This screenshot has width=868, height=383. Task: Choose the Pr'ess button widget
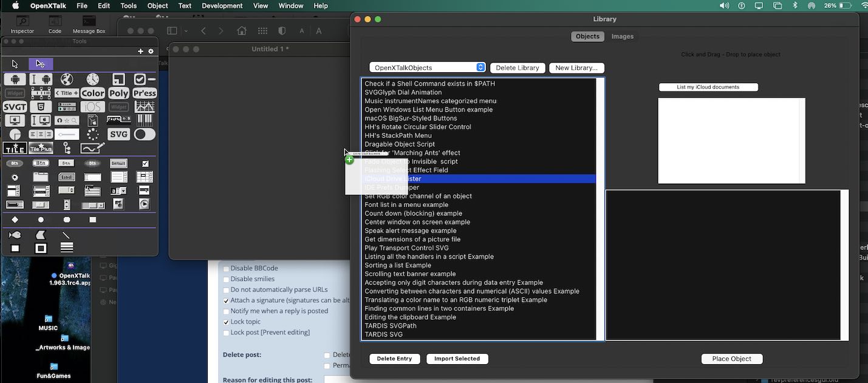point(145,93)
